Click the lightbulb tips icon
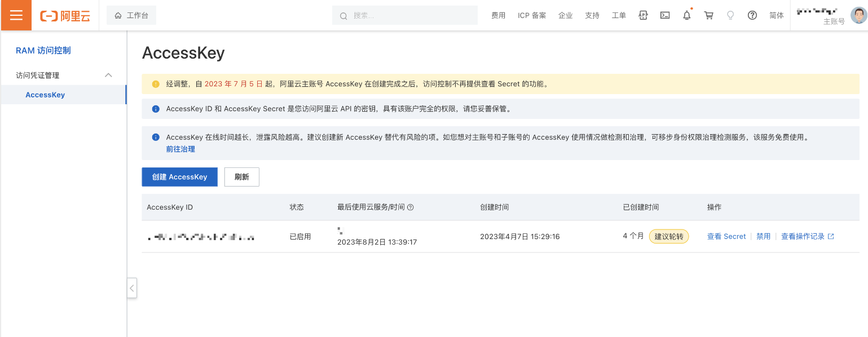 click(730, 16)
